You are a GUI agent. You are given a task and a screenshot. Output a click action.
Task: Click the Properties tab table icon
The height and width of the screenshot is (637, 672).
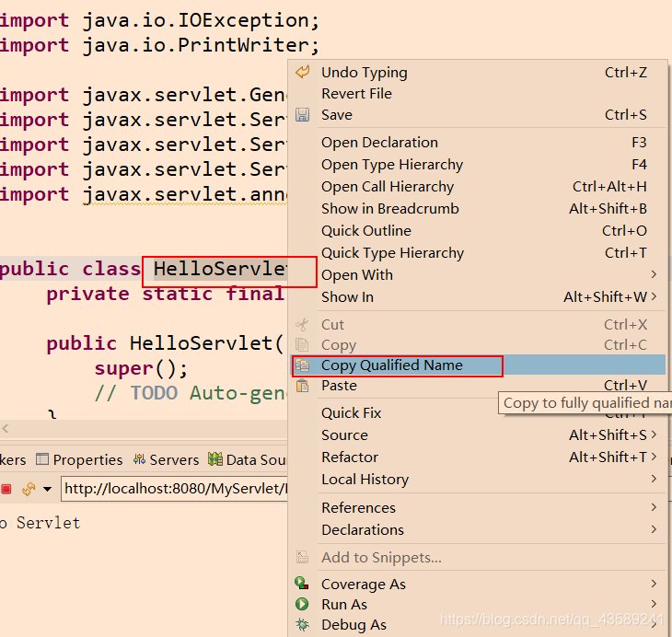(42, 459)
